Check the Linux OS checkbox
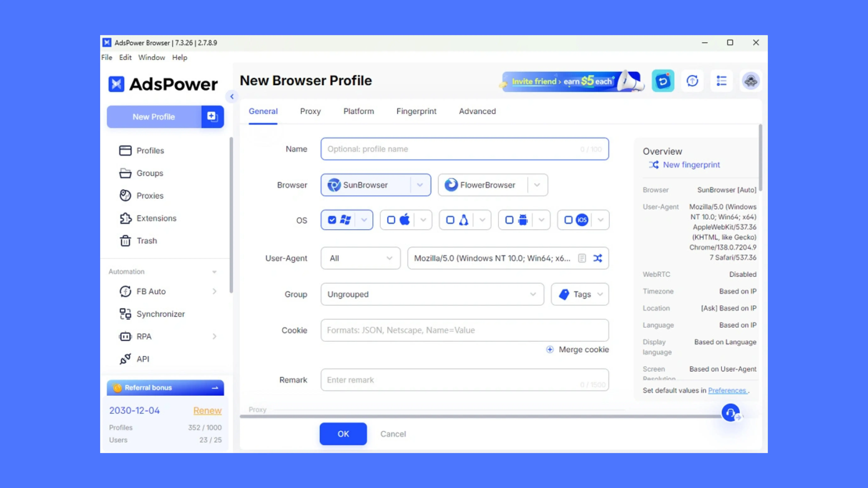Viewport: 868px width, 488px height. pos(450,220)
